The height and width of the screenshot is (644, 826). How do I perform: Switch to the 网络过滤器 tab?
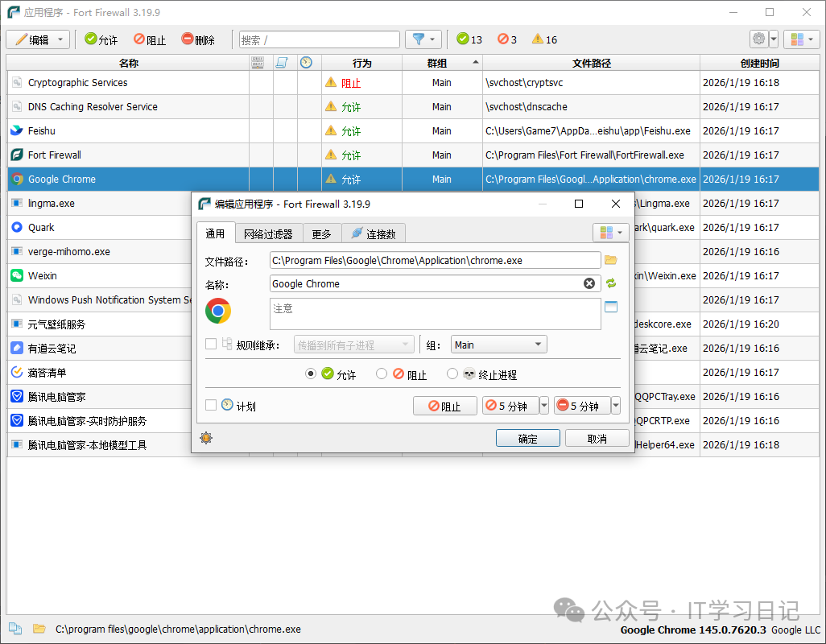coord(268,234)
